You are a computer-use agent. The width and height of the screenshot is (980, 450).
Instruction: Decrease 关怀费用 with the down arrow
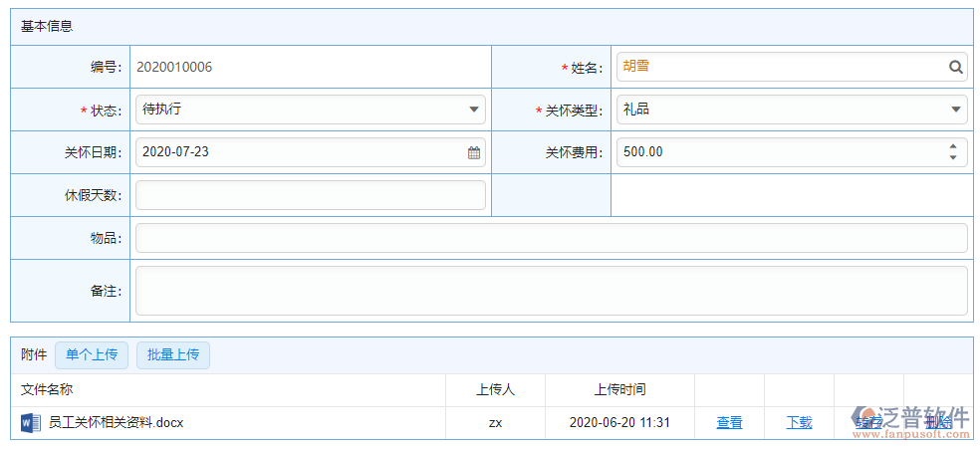(953, 158)
